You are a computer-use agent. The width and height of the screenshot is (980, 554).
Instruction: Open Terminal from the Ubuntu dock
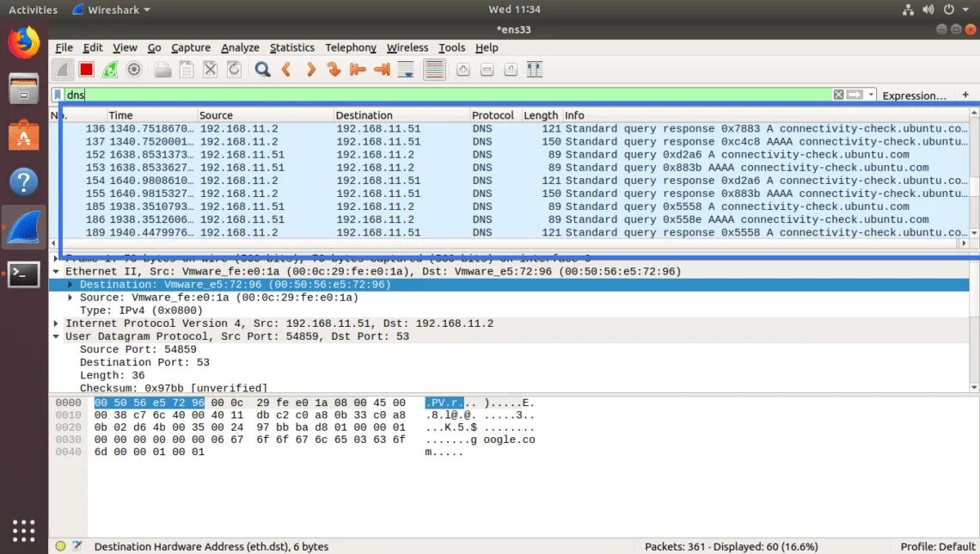(x=24, y=274)
